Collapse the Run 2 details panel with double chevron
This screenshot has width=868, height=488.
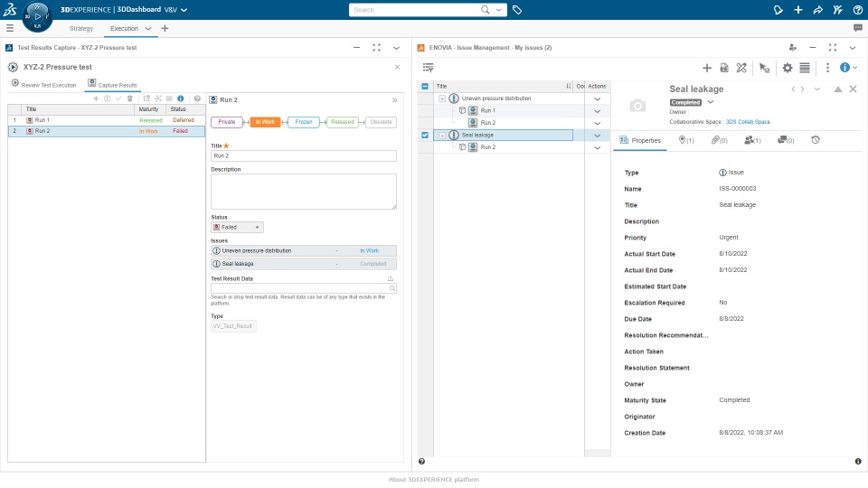[x=395, y=100]
